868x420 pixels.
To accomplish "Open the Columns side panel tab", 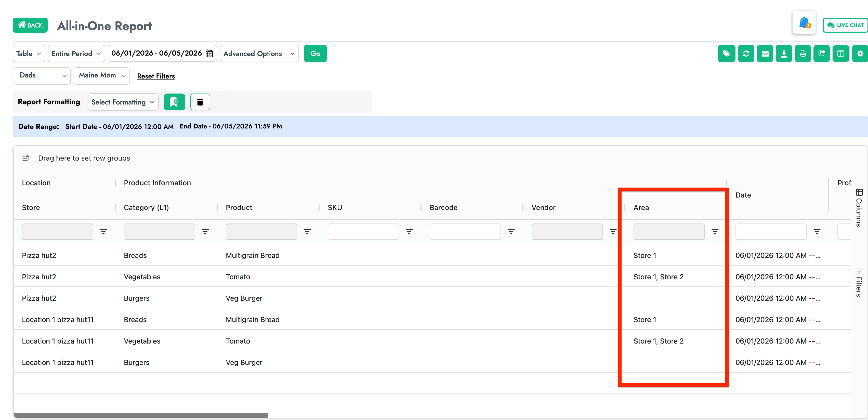I will tap(859, 208).
